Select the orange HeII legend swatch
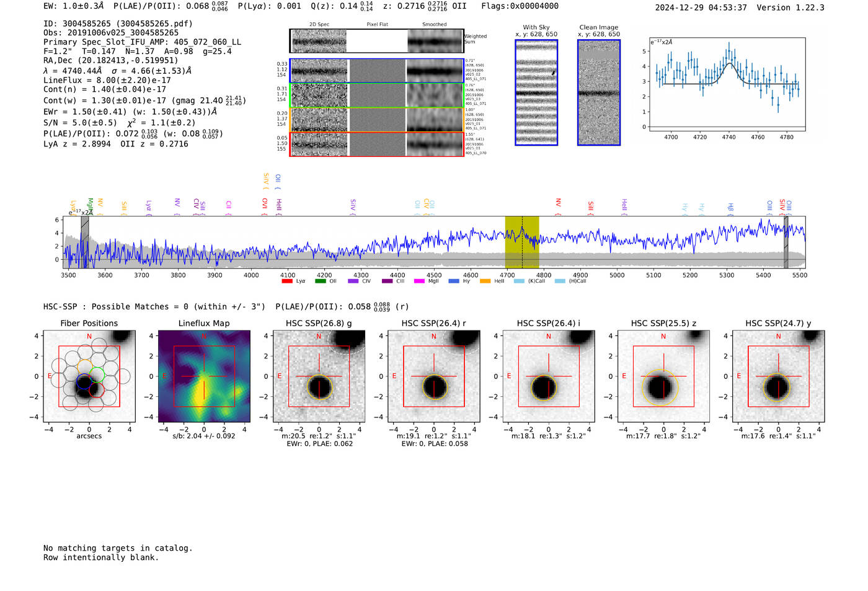This screenshot has width=868, height=591. tap(485, 281)
